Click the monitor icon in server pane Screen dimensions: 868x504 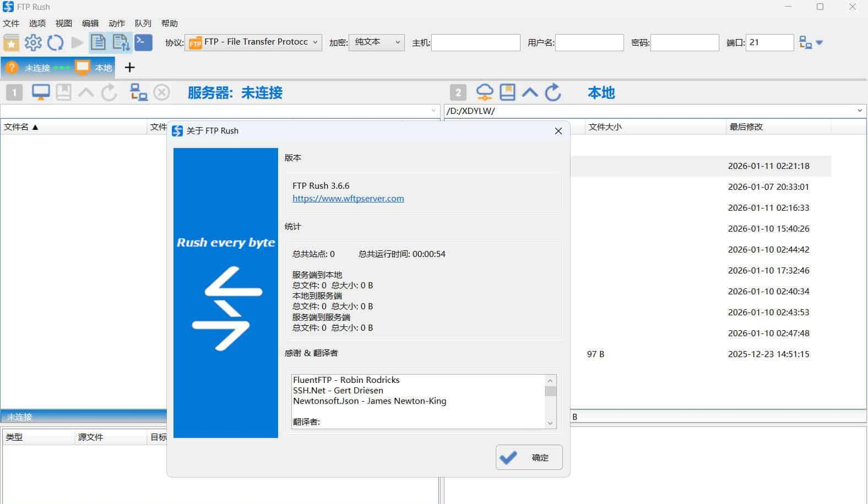41,92
